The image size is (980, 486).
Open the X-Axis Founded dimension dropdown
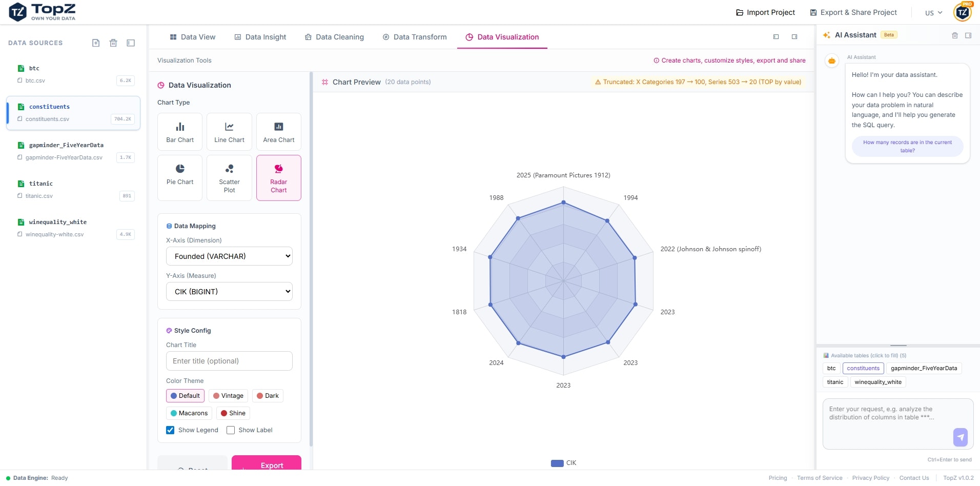point(229,256)
